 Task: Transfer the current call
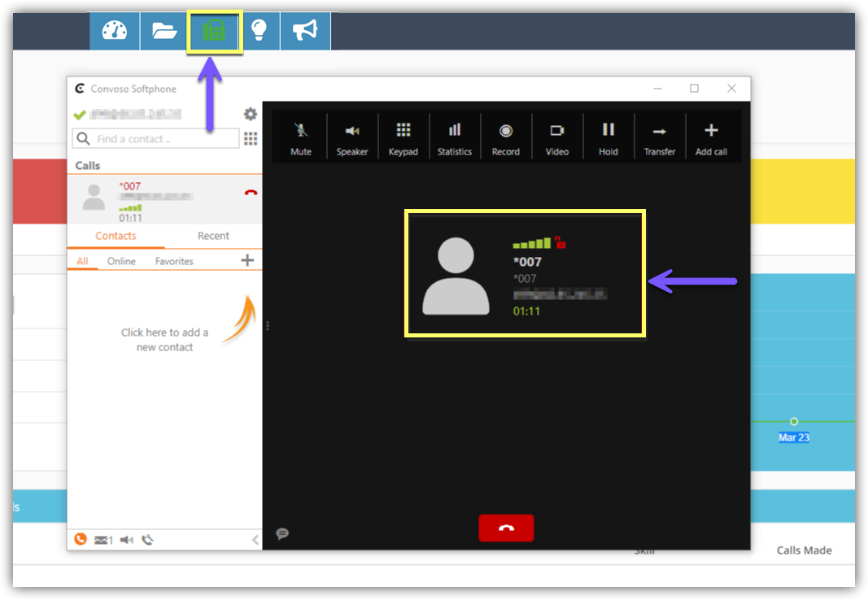[660, 137]
